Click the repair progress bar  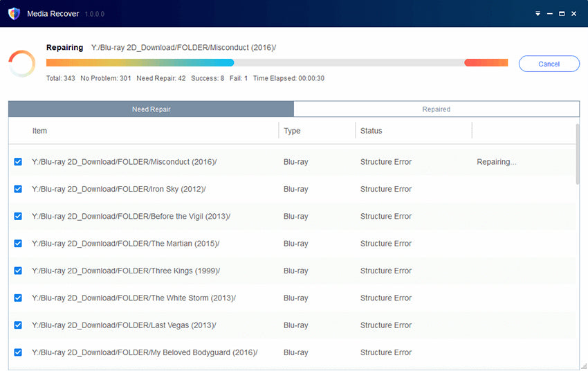coord(277,62)
